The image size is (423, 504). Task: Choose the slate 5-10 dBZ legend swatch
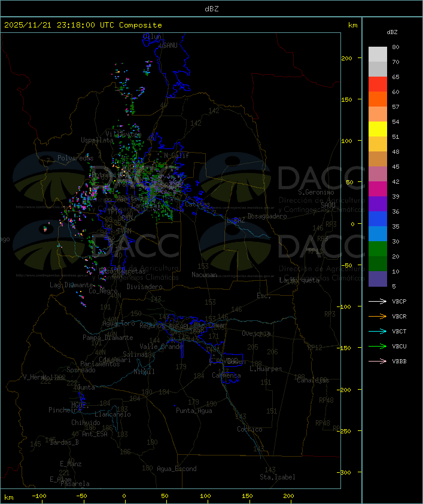pos(378,279)
